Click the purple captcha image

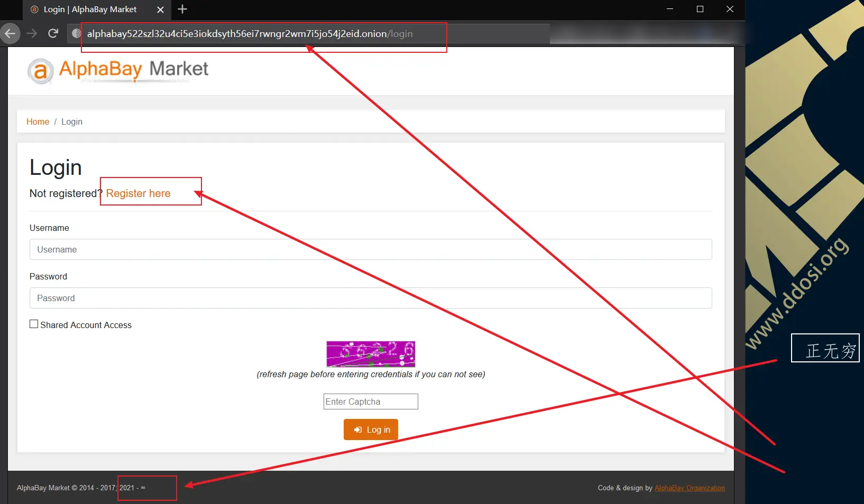[x=371, y=354]
